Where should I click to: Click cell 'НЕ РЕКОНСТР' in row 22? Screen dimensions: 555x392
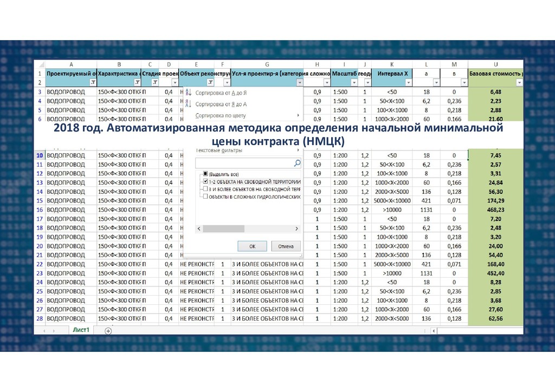tap(197, 264)
